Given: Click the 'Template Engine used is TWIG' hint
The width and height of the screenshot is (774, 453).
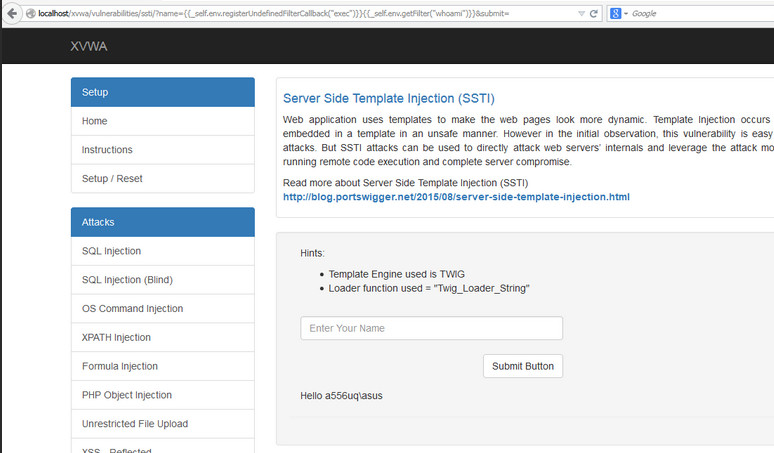Looking at the screenshot, I should point(397,274).
